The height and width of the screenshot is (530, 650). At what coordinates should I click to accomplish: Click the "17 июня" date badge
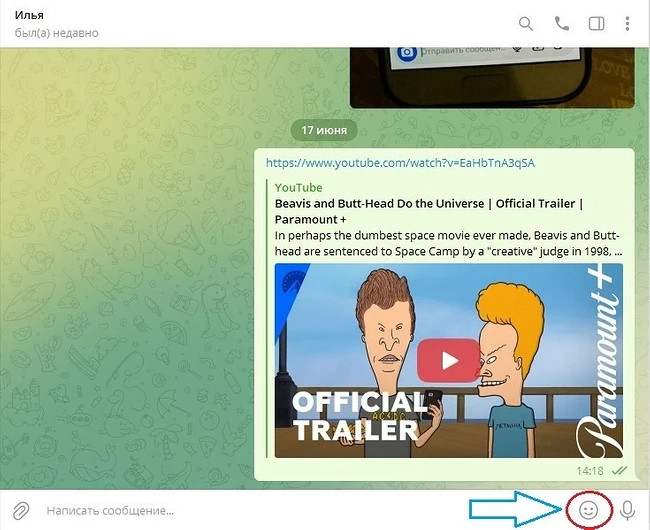pyautogui.click(x=324, y=129)
